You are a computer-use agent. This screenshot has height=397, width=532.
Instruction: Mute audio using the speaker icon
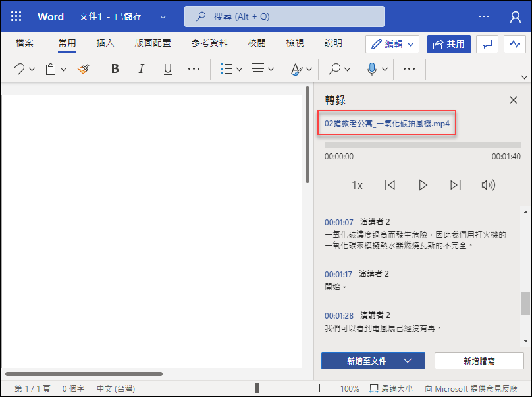pos(489,185)
